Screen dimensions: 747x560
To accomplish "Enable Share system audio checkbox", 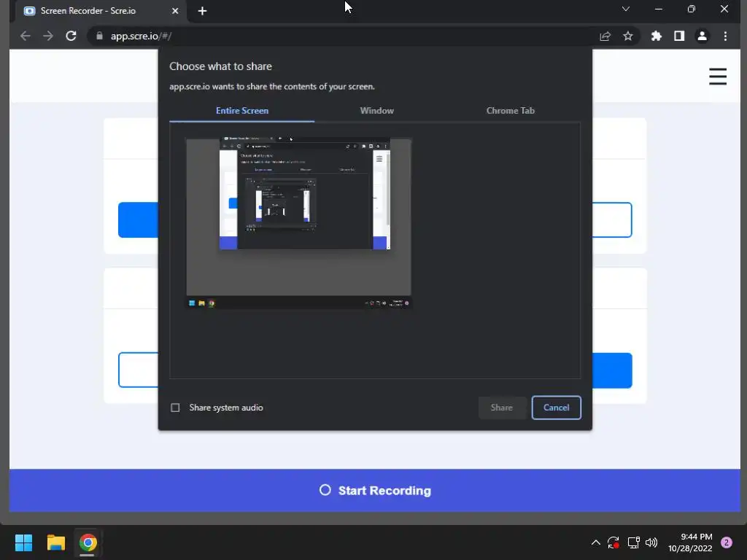I will coord(175,408).
